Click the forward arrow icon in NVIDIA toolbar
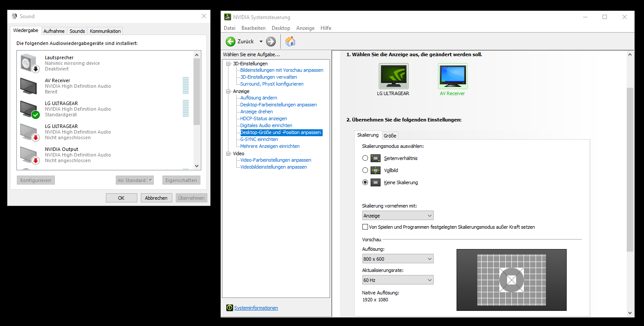This screenshot has width=644, height=326. pos(271,42)
